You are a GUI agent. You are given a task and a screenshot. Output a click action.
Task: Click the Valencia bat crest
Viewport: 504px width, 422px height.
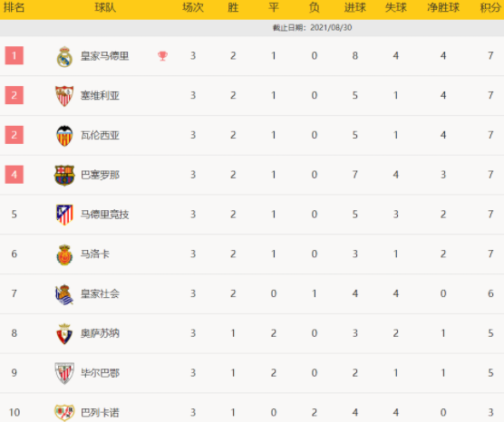coord(64,136)
